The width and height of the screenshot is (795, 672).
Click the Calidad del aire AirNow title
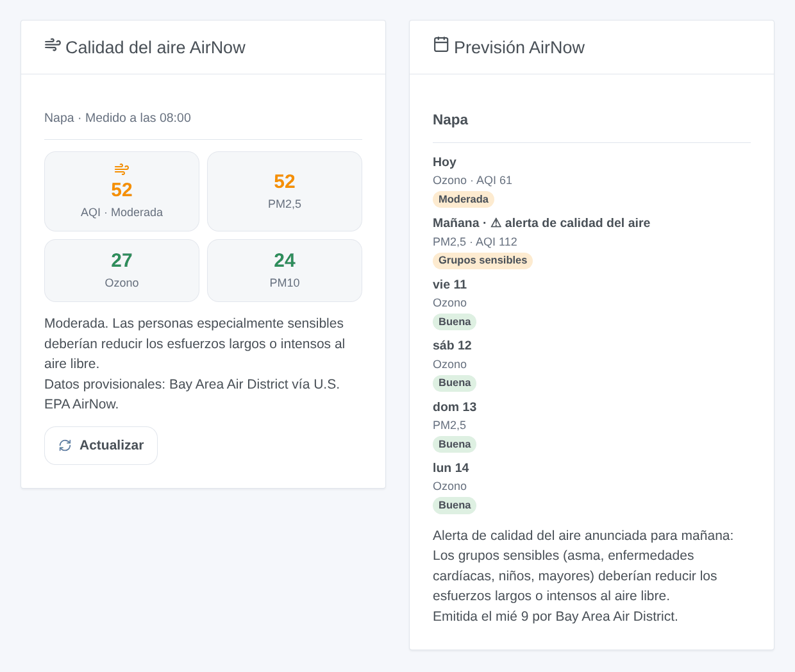click(x=155, y=47)
